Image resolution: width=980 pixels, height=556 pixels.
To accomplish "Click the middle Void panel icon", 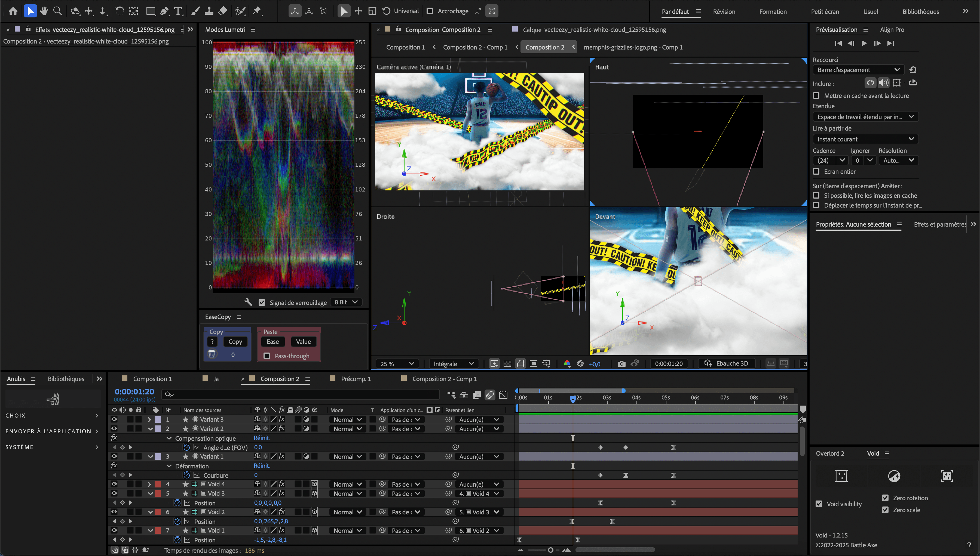I will pos(894,476).
